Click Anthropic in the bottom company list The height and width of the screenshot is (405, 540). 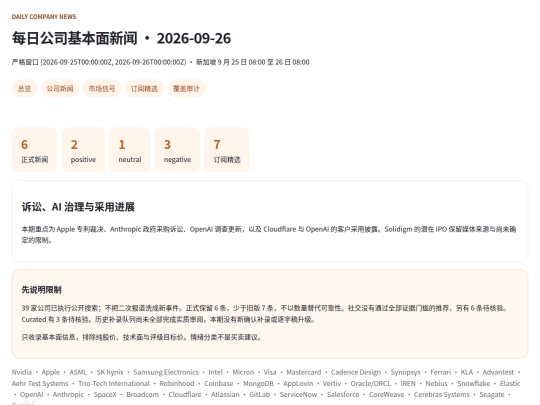coord(68,395)
